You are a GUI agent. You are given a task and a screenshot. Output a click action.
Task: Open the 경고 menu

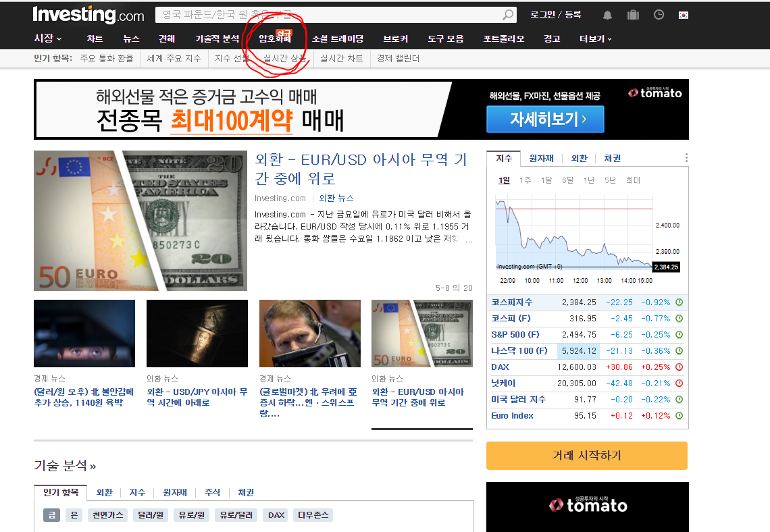[x=552, y=38]
